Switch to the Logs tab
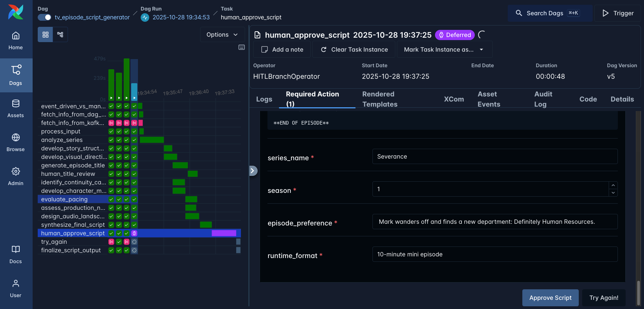 (264, 99)
